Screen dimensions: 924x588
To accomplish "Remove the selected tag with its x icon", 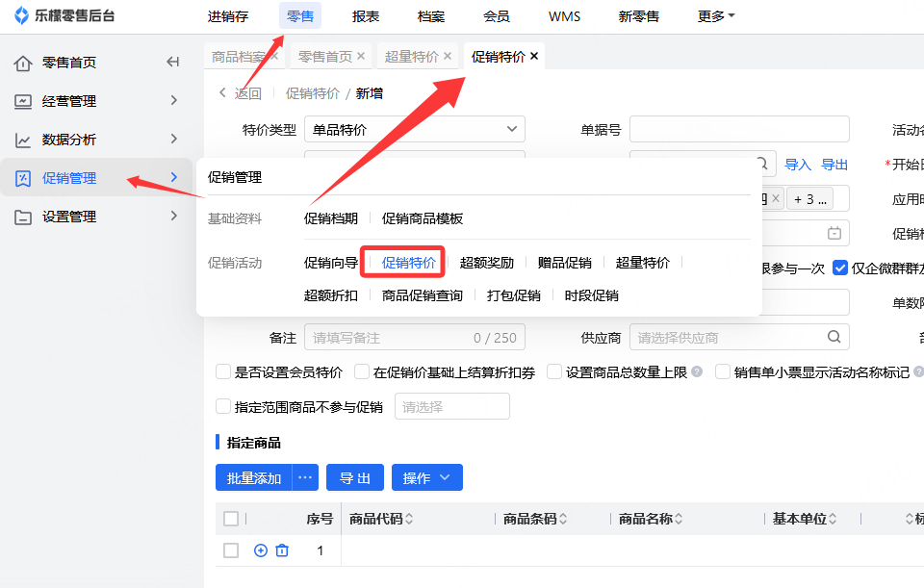I will pos(776,199).
